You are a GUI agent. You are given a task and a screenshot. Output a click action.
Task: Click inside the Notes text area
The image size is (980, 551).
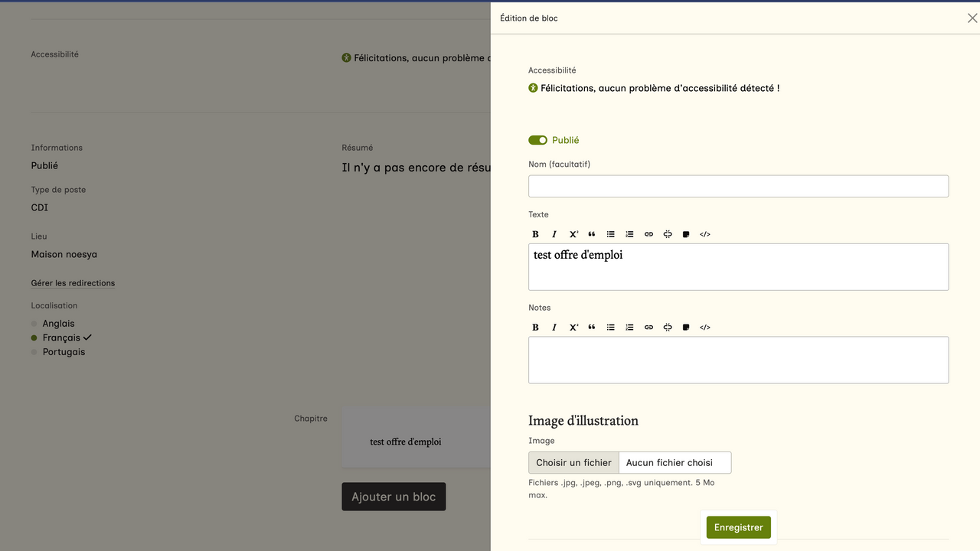tap(738, 360)
